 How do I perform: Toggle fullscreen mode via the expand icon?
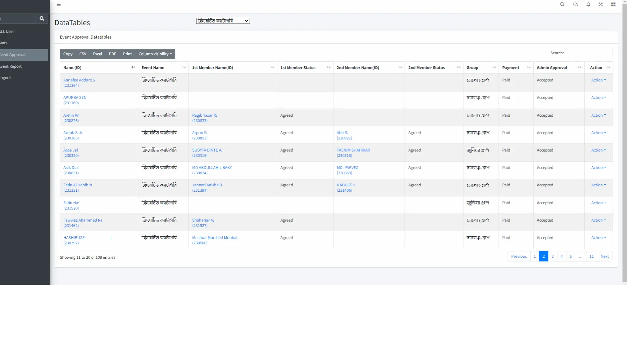(601, 4)
